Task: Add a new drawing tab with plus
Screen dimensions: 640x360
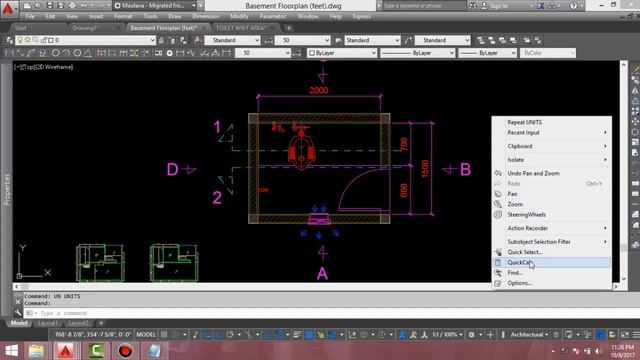Action: pyautogui.click(x=289, y=28)
